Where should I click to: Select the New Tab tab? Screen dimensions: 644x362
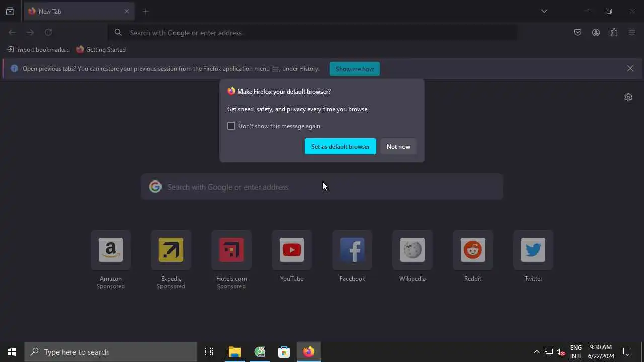coord(79,11)
